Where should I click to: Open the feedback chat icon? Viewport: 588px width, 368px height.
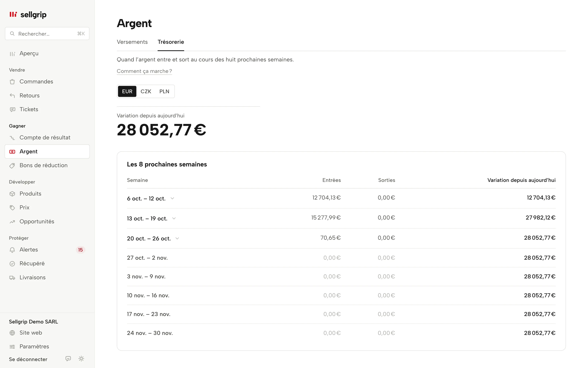coord(68,359)
